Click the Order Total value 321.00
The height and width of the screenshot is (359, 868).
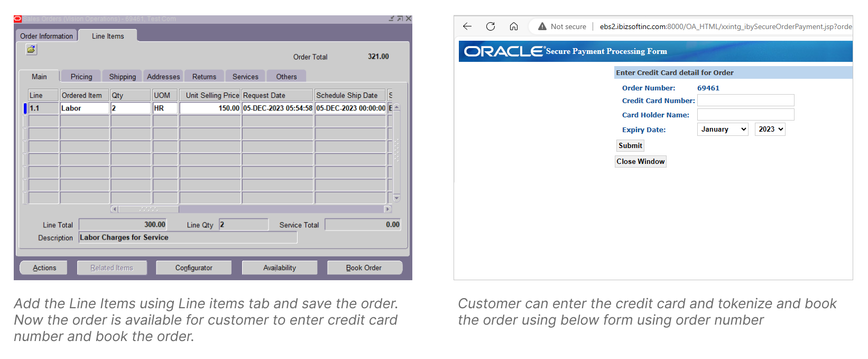click(378, 57)
